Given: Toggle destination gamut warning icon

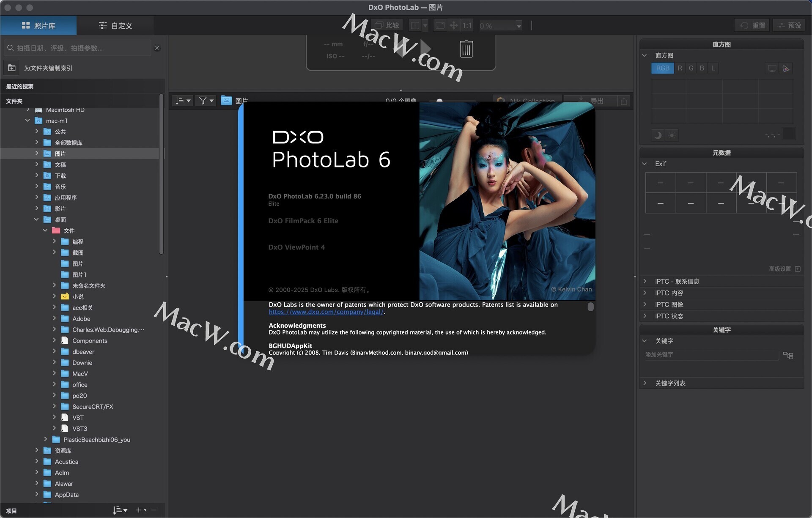Looking at the screenshot, I should pos(786,69).
